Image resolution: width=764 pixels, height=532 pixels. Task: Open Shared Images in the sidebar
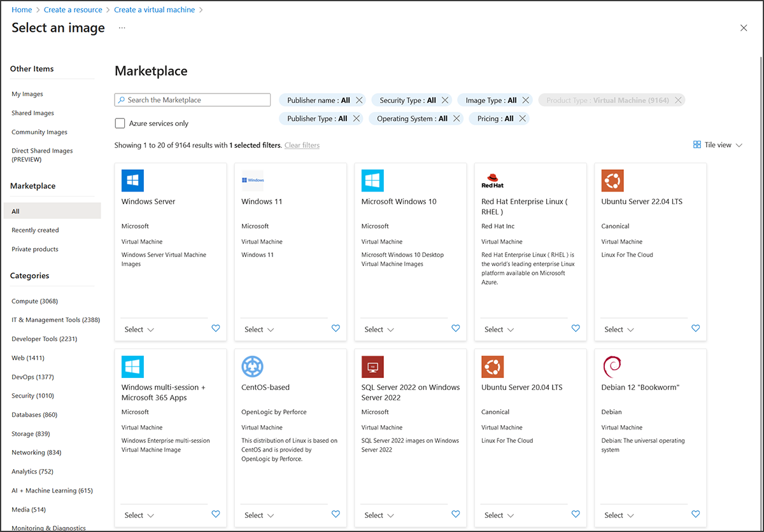pos(32,113)
